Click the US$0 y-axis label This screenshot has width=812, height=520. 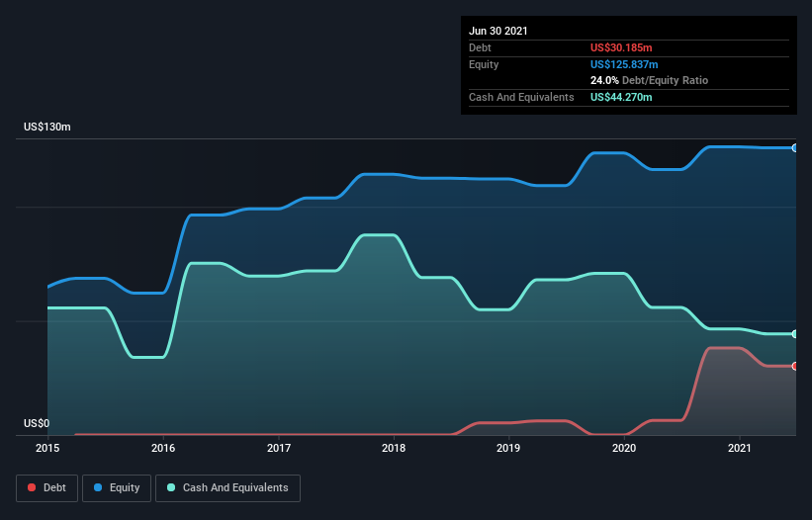coord(37,423)
